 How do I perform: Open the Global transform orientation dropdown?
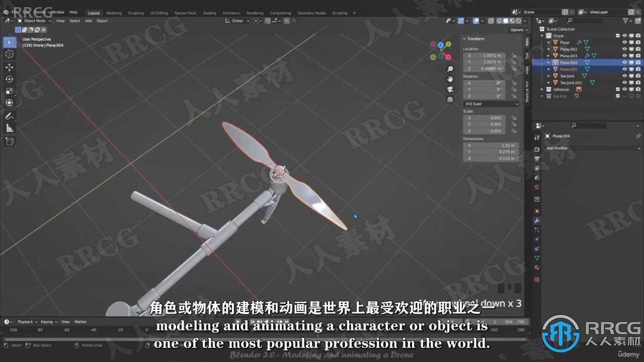pyautogui.click(x=236, y=21)
